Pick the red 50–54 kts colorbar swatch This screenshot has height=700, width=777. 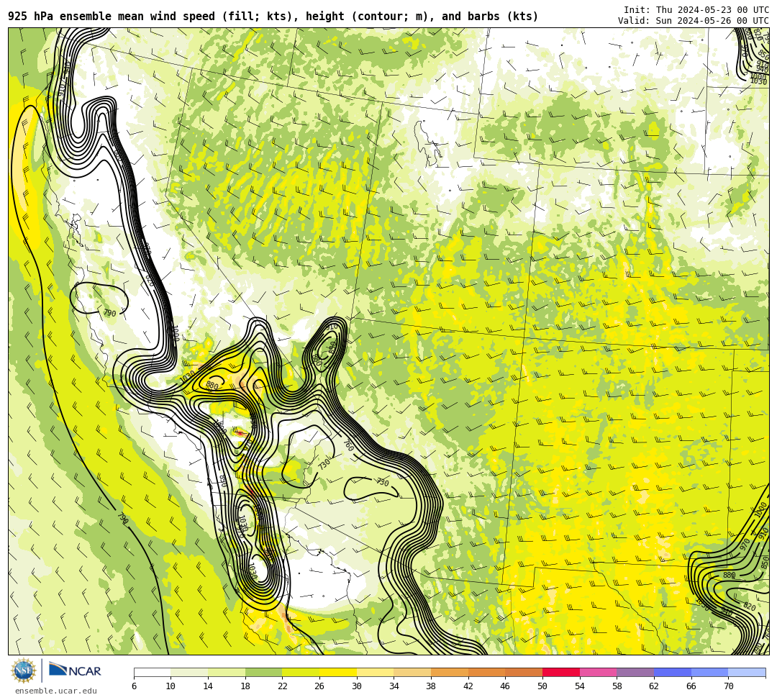pos(561,672)
